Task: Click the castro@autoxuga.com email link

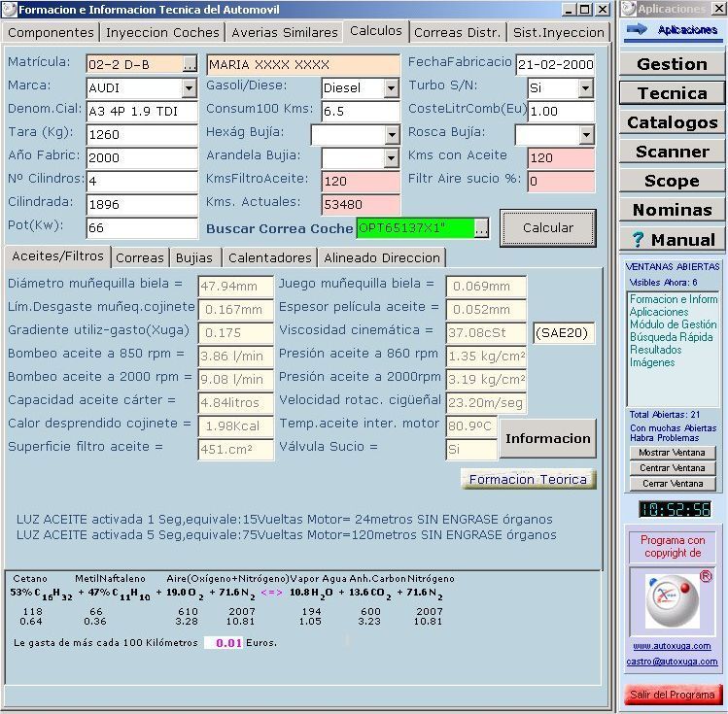Action: 672,662
